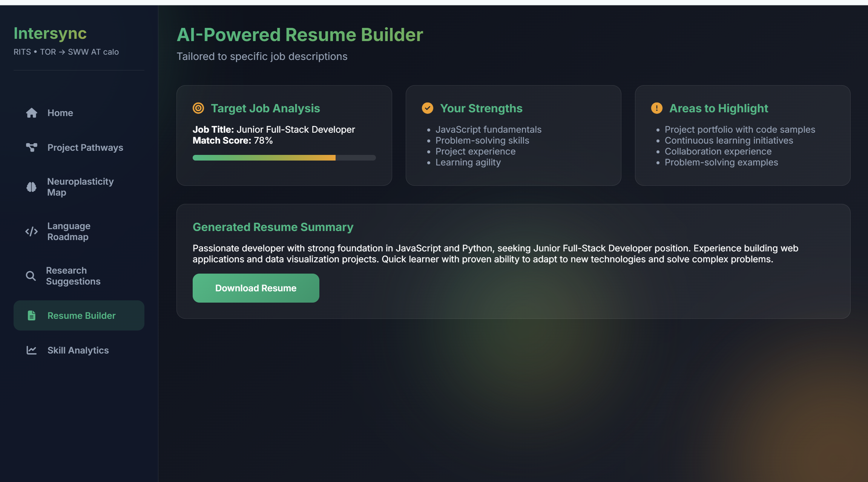Select the Neuroplasticity Map label
The height and width of the screenshot is (482, 868).
pos(80,187)
